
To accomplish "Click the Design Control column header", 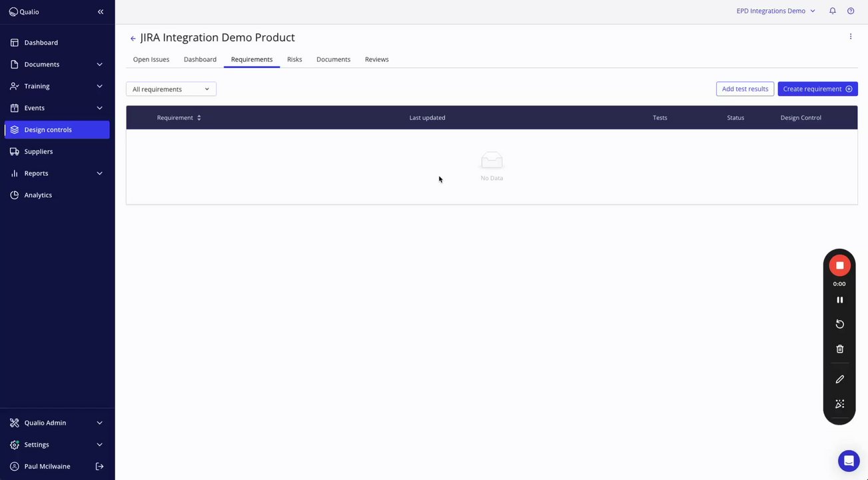I will tap(801, 118).
